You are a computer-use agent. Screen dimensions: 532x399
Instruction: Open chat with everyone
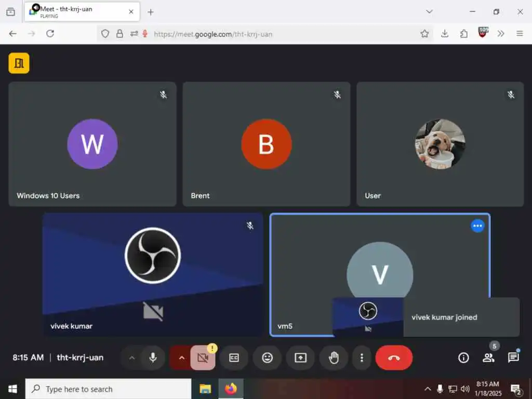513,357
